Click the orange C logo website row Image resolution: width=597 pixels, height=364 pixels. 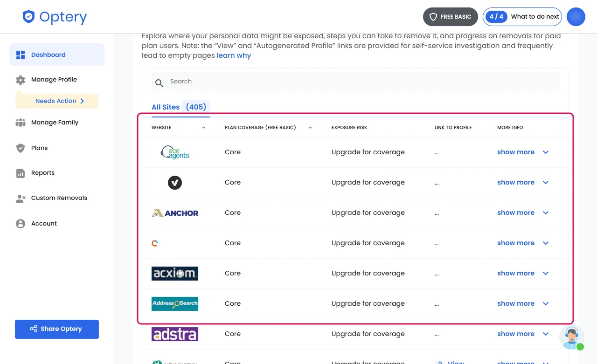[155, 243]
